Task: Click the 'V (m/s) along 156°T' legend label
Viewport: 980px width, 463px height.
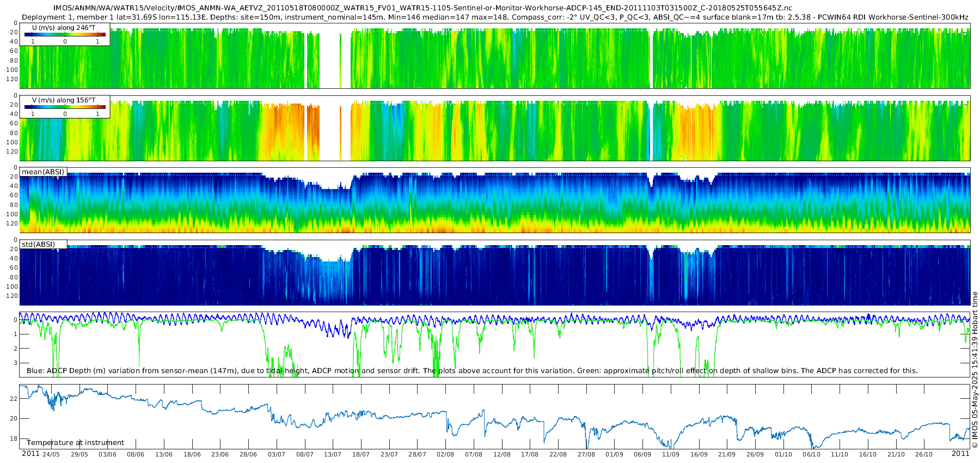Action: tap(64, 100)
